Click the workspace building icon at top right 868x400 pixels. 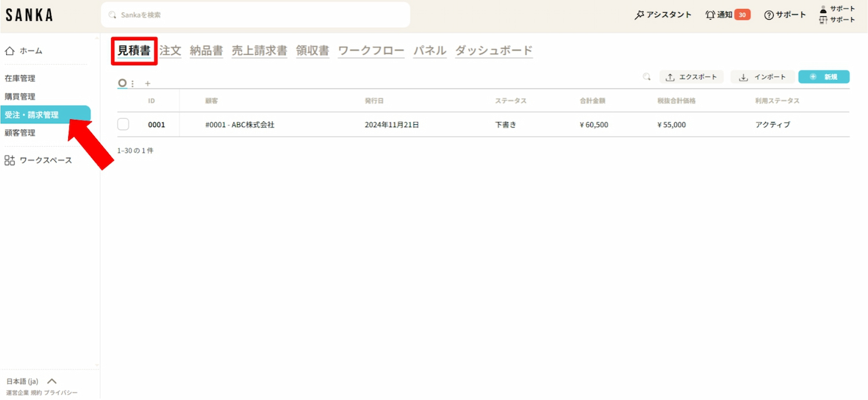tap(823, 20)
